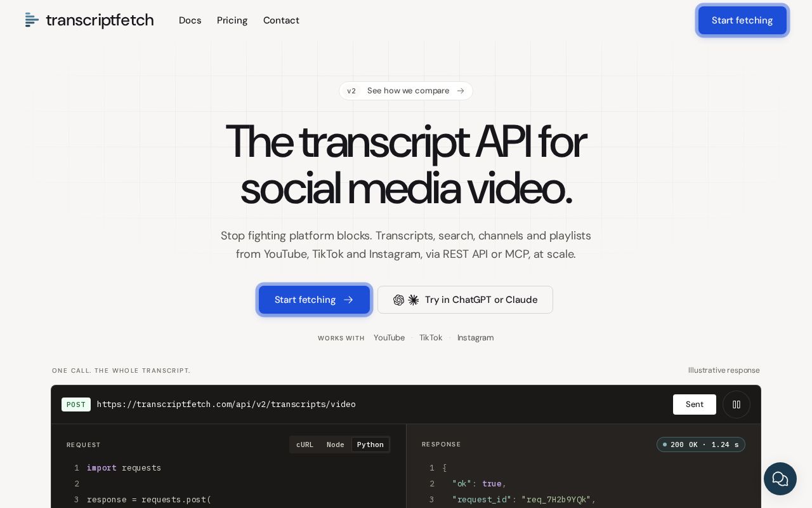812x508 pixels.
Task: Select Instagram in the works with list
Action: [x=475, y=338]
